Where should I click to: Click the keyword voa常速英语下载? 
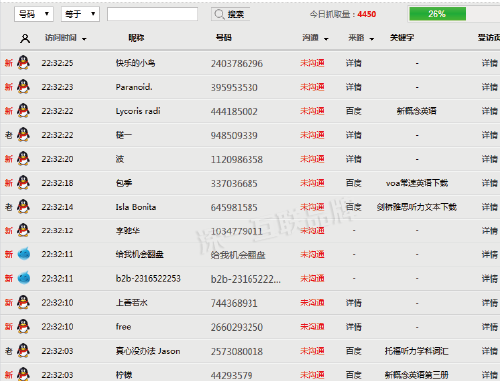(x=417, y=183)
